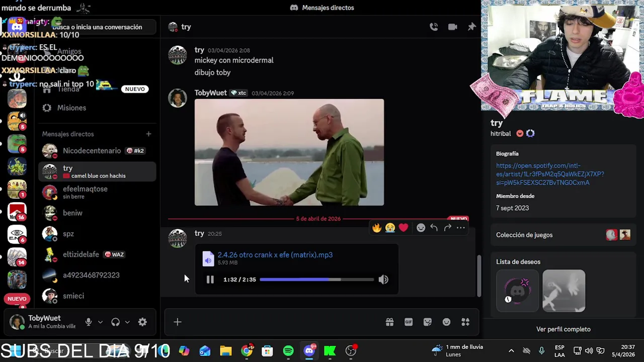
Task: Expand headphone output options chevron
Action: 127,322
